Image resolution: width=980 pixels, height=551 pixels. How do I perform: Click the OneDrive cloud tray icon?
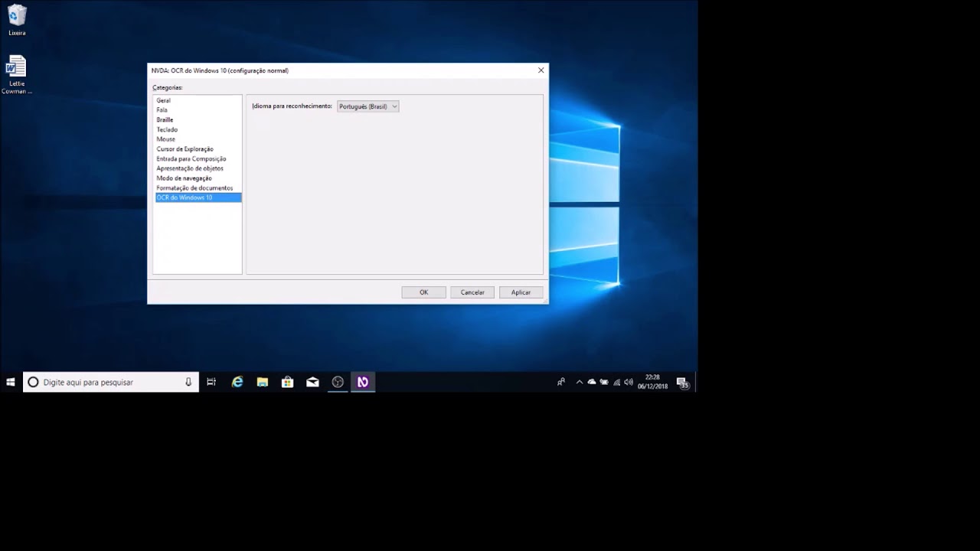[592, 382]
